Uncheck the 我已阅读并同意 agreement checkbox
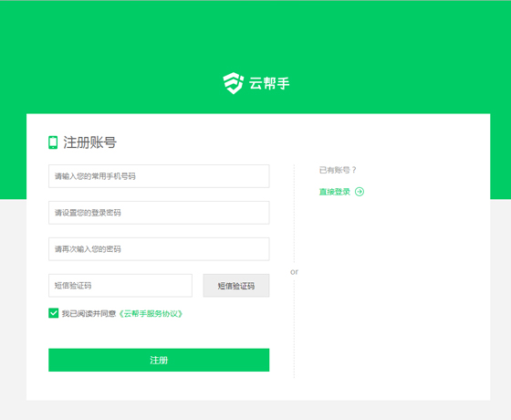 tap(54, 313)
